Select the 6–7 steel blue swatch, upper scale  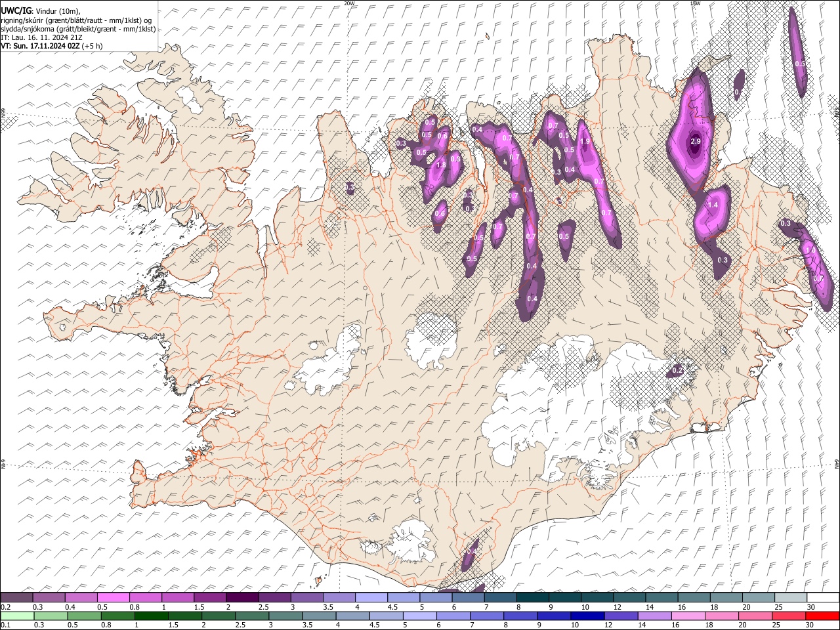click(468, 597)
